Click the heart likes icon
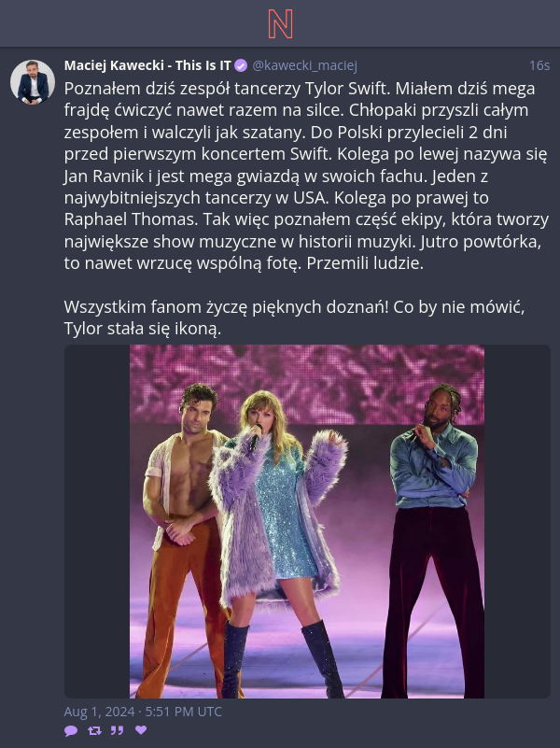The height and width of the screenshot is (748, 560). pyautogui.click(x=141, y=730)
